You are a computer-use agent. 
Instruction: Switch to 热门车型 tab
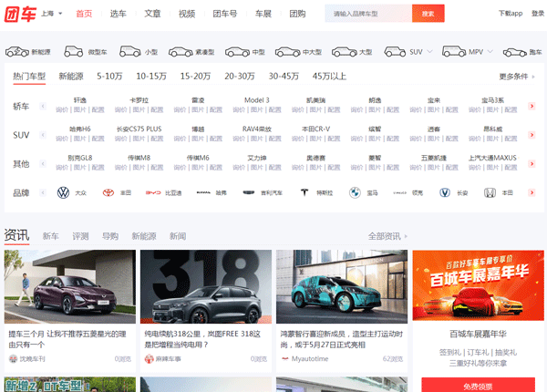tap(29, 76)
